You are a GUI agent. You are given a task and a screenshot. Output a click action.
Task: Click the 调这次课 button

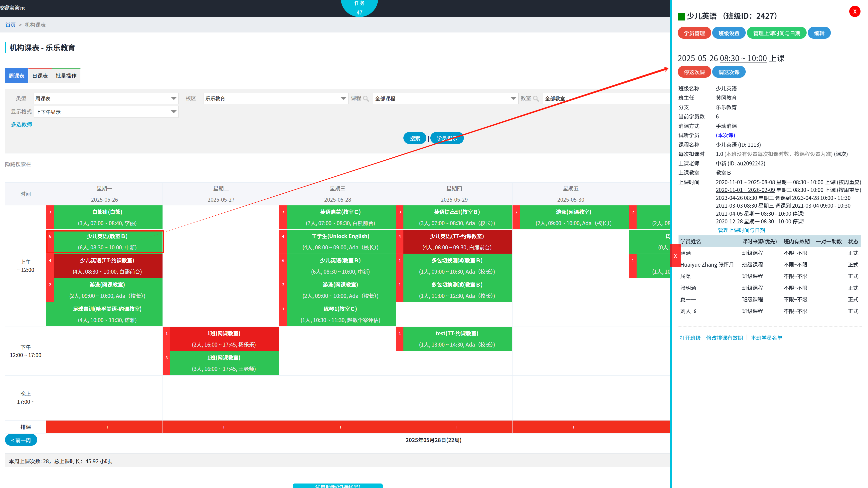[728, 72]
